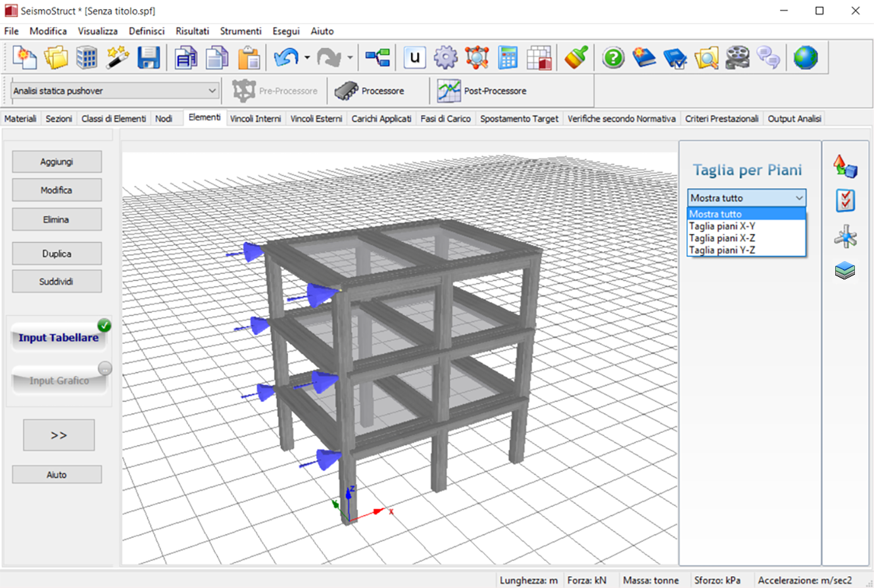
Task: Click the film camera video icon
Action: (737, 58)
